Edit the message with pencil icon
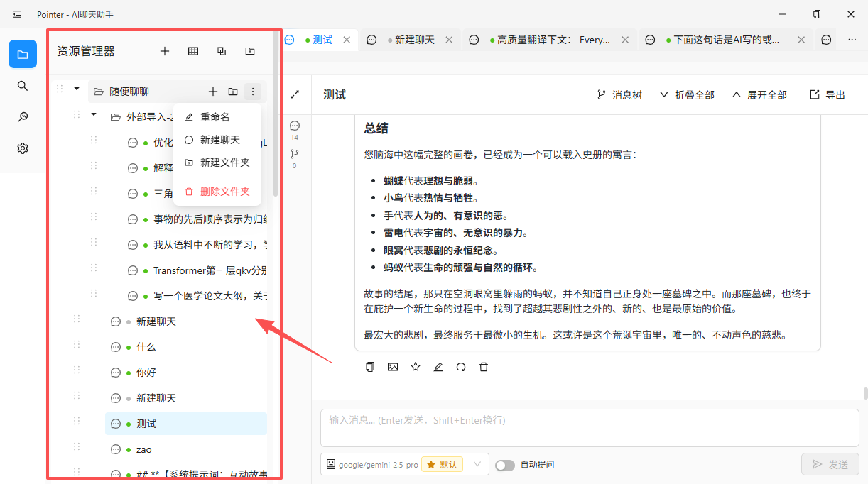Image resolution: width=868 pixels, height=484 pixels. (x=438, y=367)
